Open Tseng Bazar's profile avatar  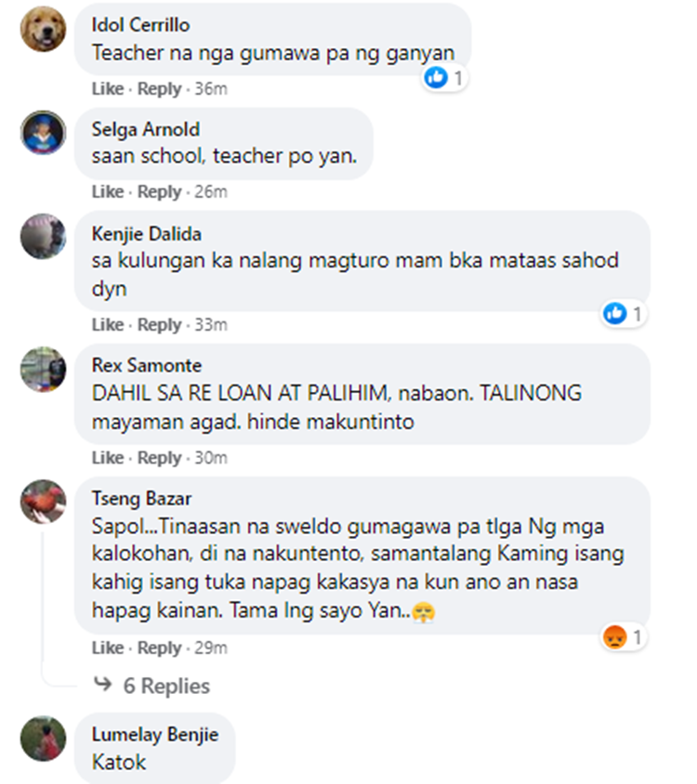point(43,502)
